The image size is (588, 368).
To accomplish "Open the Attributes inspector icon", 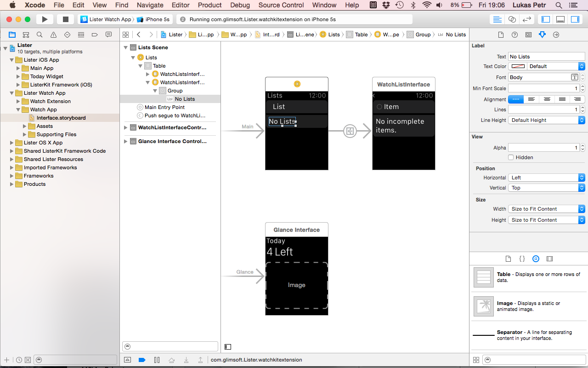I will point(542,34).
